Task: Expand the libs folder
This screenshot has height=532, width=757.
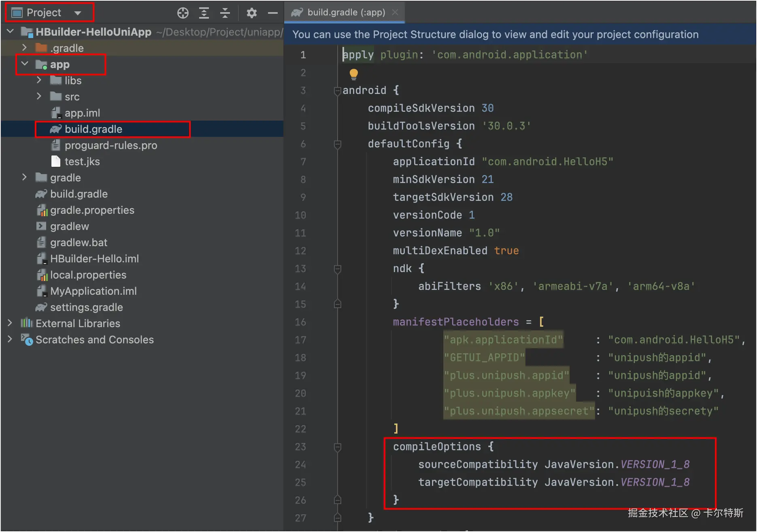Action: (39, 80)
